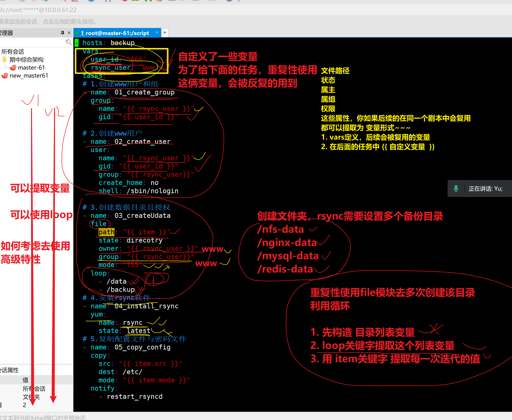Click the green connection status dot on tab

(77, 33)
